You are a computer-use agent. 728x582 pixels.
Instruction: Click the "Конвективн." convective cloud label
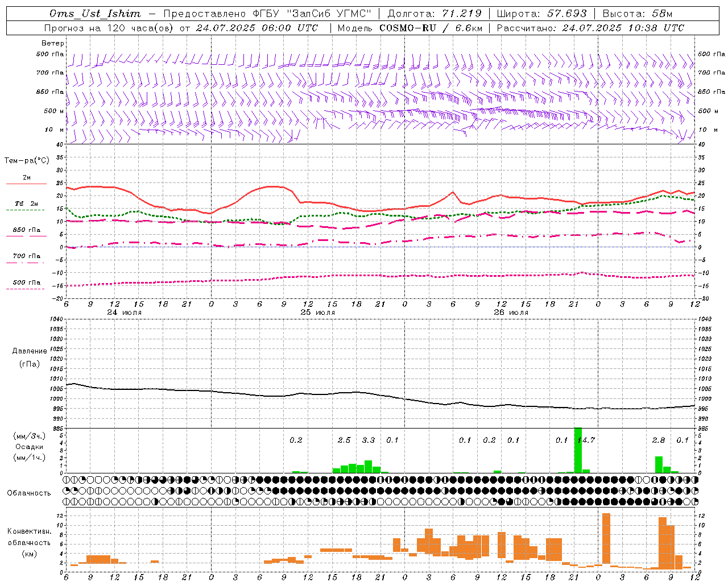(x=30, y=531)
